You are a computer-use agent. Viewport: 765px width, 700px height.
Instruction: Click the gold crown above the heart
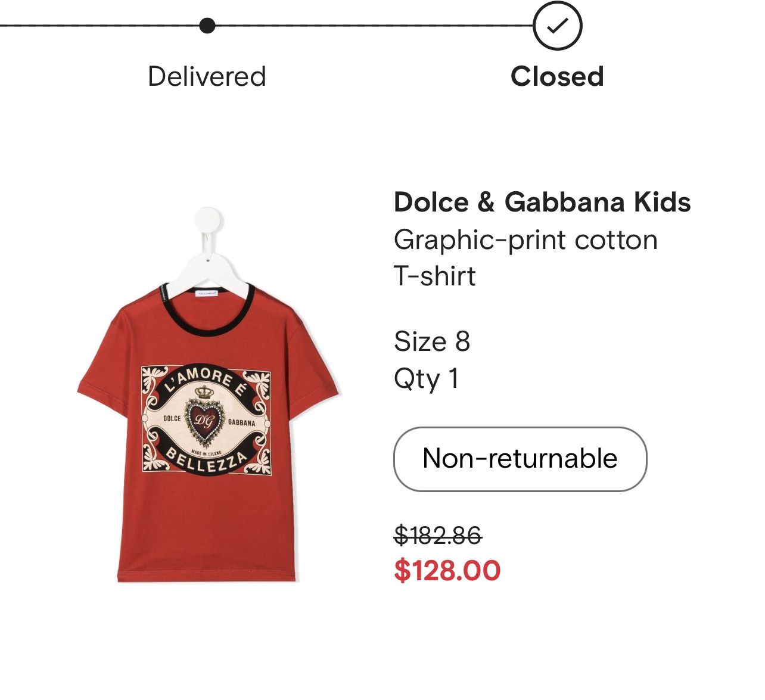click(x=205, y=391)
